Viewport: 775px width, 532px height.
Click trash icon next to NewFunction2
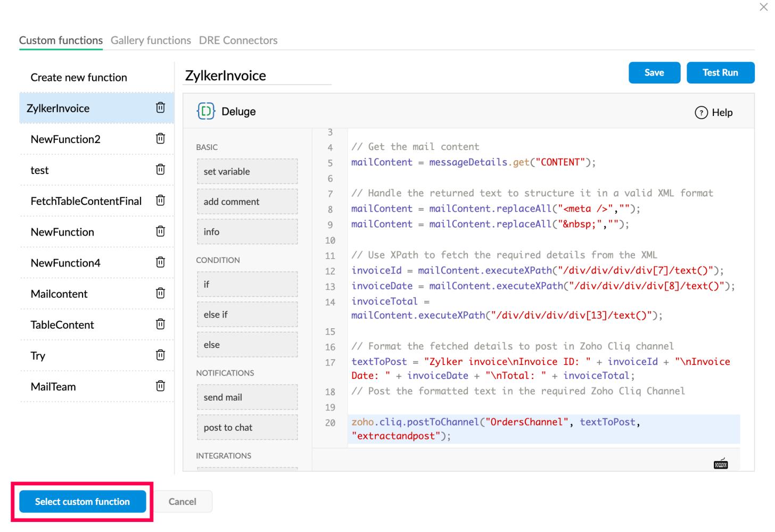coord(160,139)
